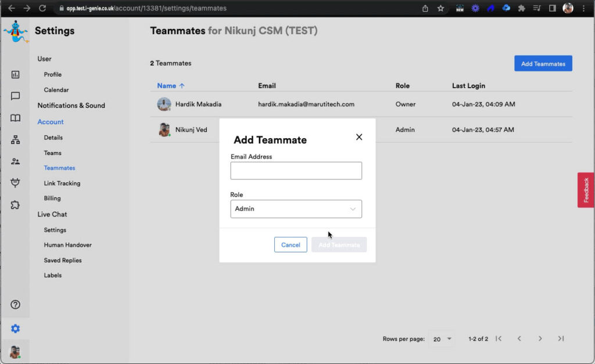This screenshot has height=364, width=595.
Task: Open the rows per page dropdown
Action: [x=443, y=339]
